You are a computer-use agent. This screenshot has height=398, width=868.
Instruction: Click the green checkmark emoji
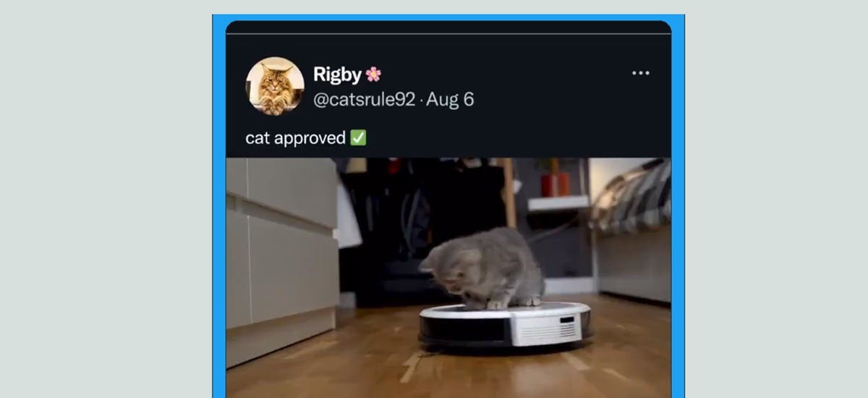click(x=358, y=137)
